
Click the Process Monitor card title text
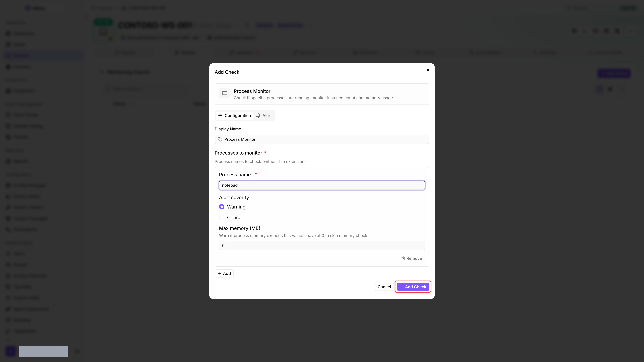252,91
